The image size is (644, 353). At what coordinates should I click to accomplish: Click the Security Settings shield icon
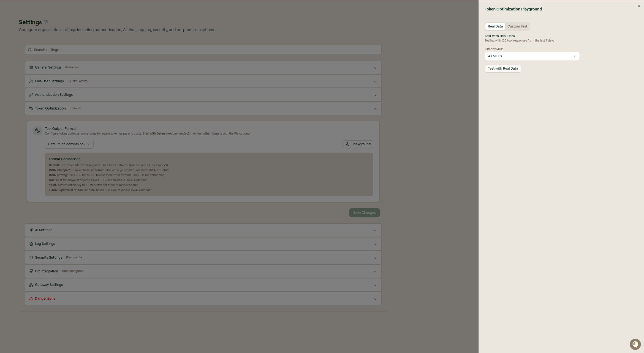click(x=31, y=258)
